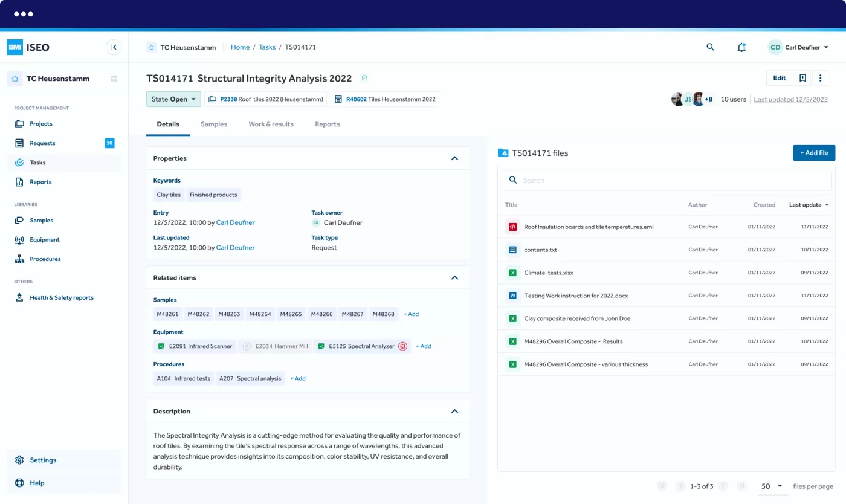
Task: Toggle the E2091 Infrared Scanner checkbox
Action: tap(161, 346)
